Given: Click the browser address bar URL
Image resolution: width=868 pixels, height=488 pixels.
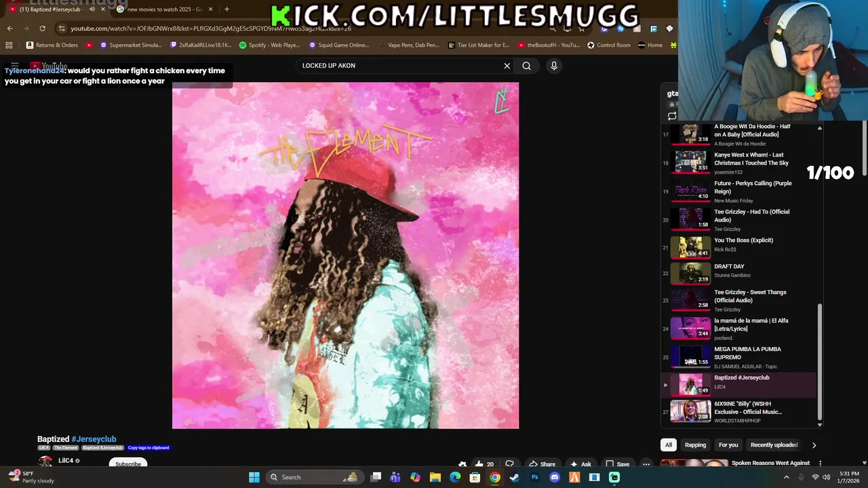Looking at the screenshot, I should (211, 28).
